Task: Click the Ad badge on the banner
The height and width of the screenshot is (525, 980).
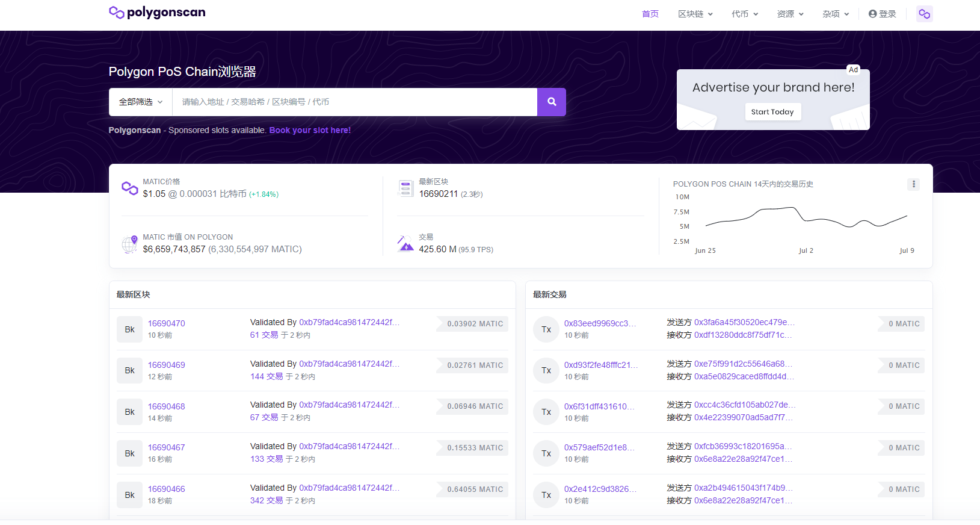Action: coord(853,70)
